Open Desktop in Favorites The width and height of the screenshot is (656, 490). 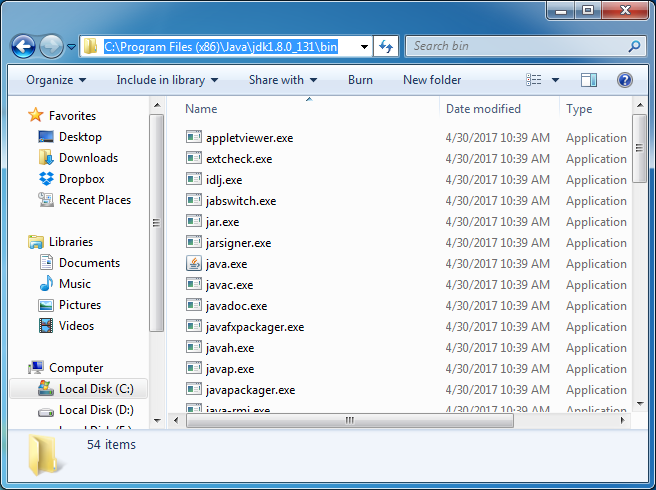pyautogui.click(x=80, y=137)
